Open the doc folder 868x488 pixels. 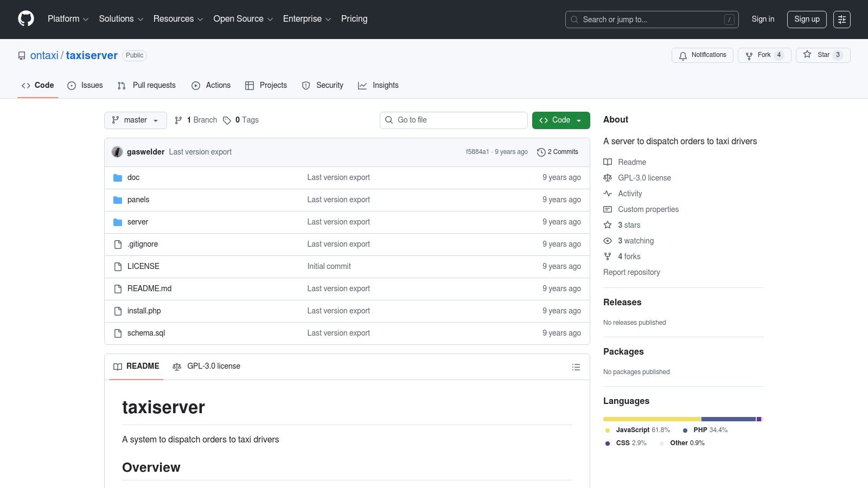coord(133,177)
